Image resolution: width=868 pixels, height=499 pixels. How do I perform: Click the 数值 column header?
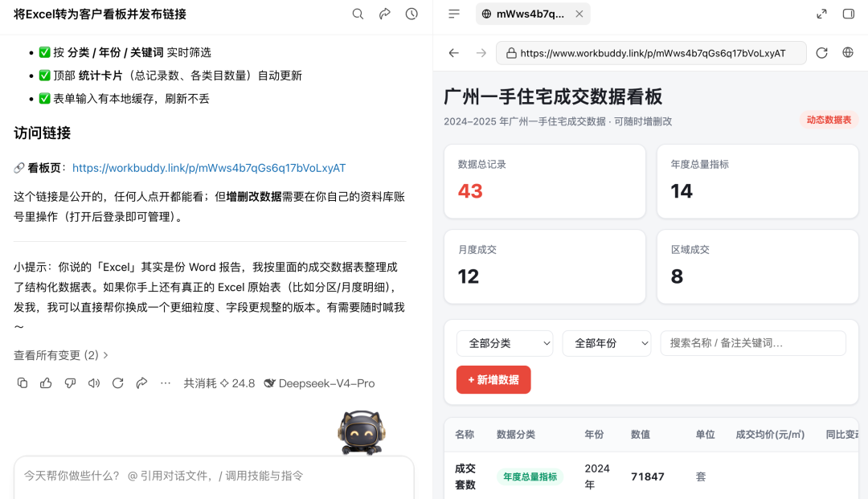pyautogui.click(x=641, y=435)
